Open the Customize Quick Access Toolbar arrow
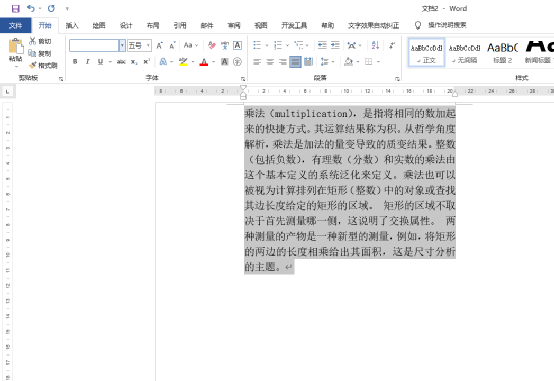554x381 pixels. [67, 9]
